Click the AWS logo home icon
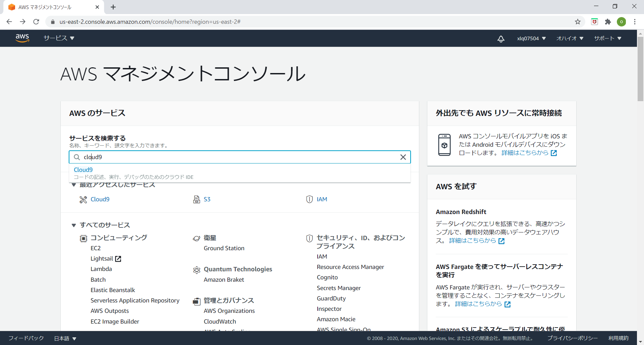The image size is (644, 345). click(22, 38)
